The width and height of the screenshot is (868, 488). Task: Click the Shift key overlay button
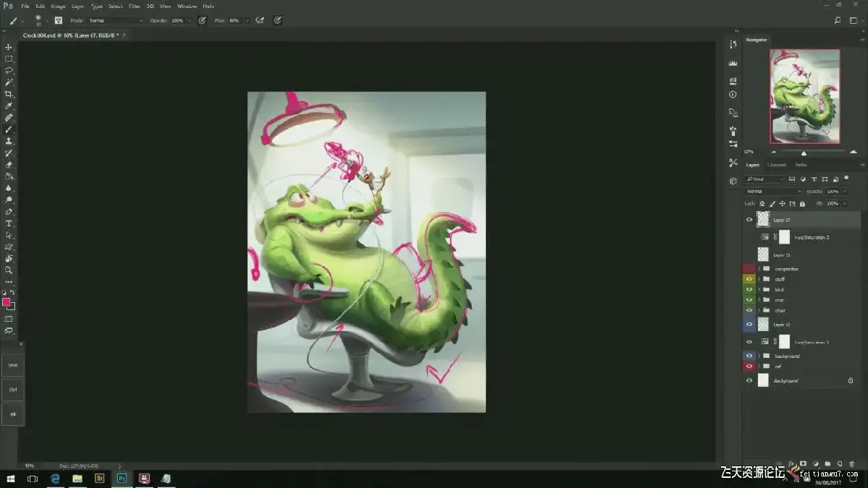pos(13,365)
